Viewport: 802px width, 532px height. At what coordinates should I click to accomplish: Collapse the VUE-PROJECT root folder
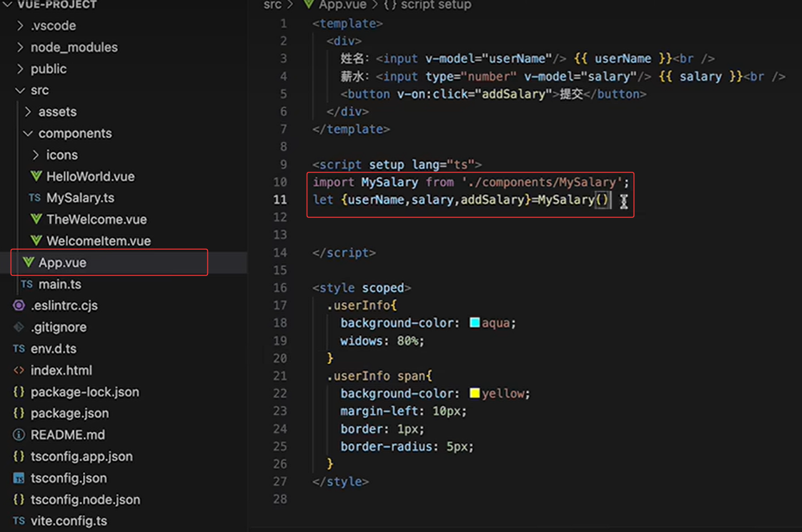coord(8,4)
